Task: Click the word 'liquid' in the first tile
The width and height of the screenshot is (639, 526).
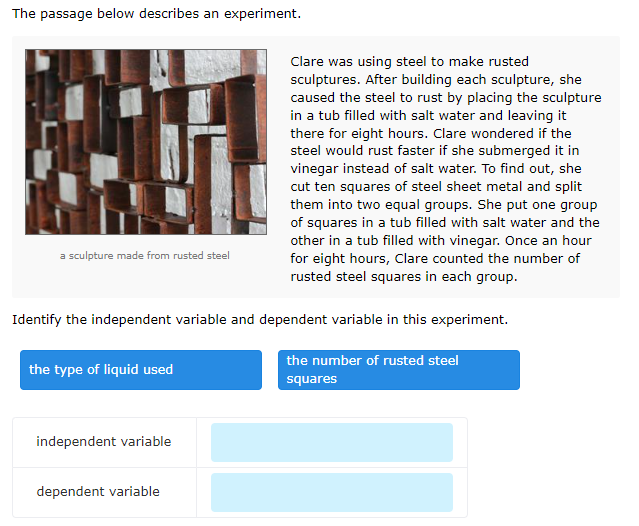Action: (121, 369)
